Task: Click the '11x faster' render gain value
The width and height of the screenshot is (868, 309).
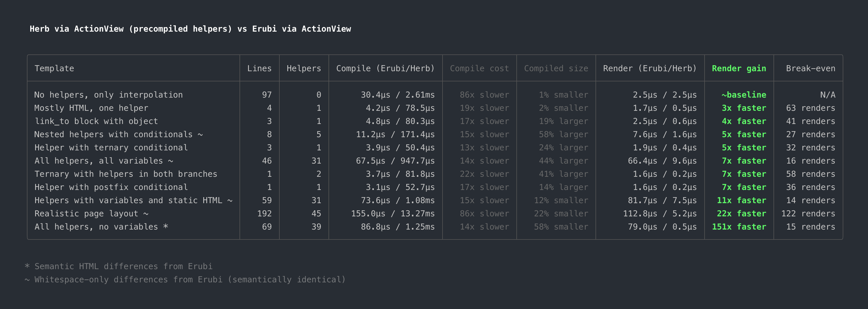Action: click(x=741, y=200)
